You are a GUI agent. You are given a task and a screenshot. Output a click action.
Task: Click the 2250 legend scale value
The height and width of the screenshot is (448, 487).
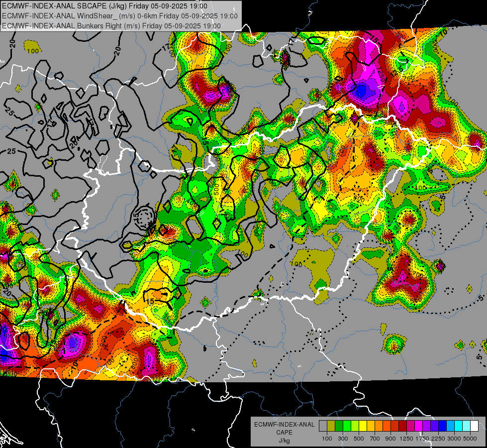pos(438,439)
